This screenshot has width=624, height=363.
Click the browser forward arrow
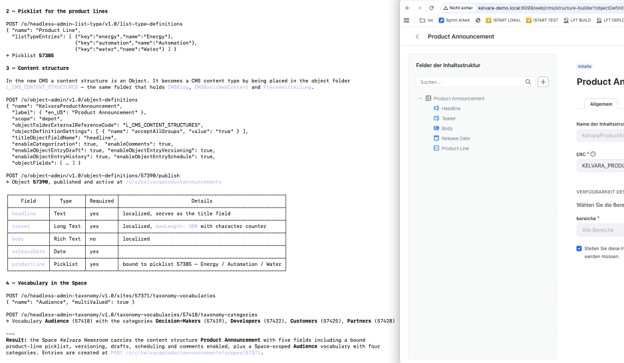[419, 8]
